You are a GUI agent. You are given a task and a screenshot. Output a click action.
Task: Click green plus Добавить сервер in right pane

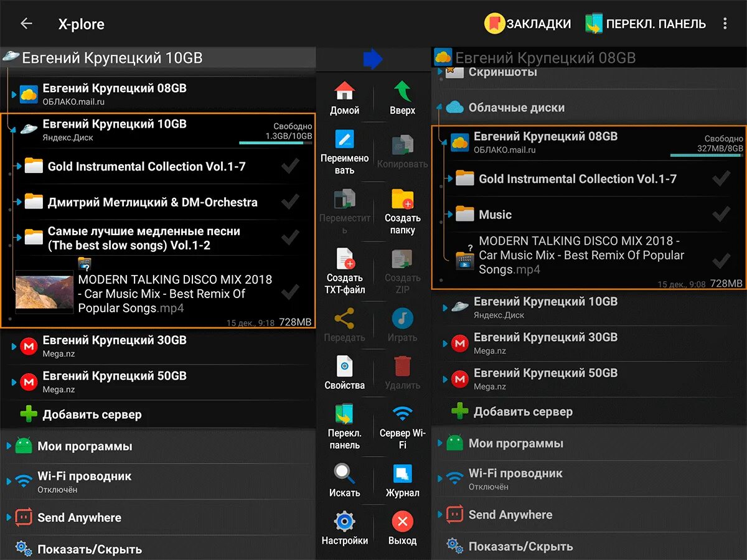tap(459, 411)
